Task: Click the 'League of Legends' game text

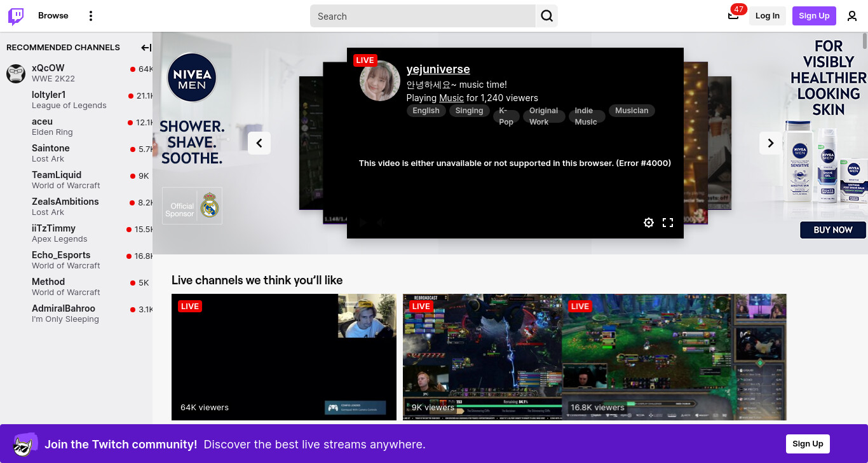Action: click(x=69, y=106)
